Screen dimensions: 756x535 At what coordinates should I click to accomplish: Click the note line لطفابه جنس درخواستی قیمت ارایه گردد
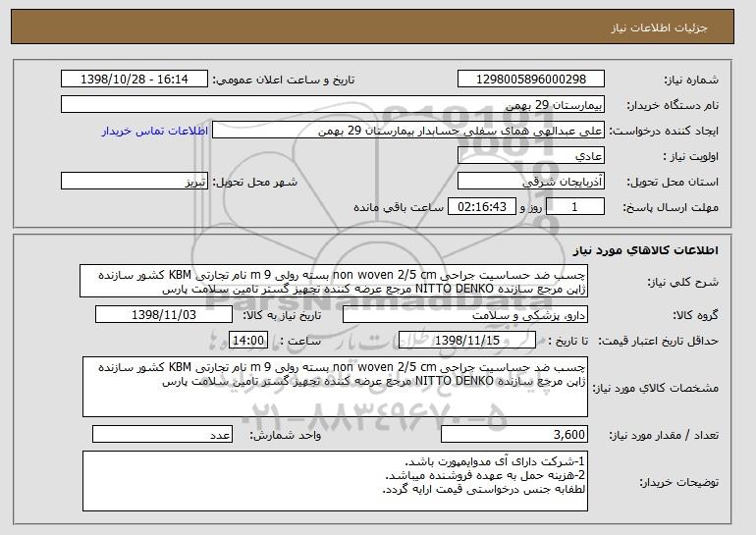coord(484,489)
